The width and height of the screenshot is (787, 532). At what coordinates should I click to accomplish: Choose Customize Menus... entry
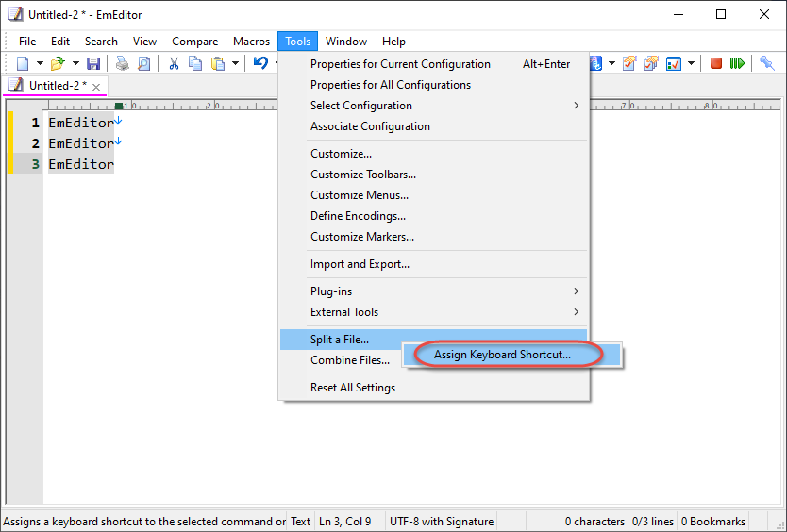434,195
